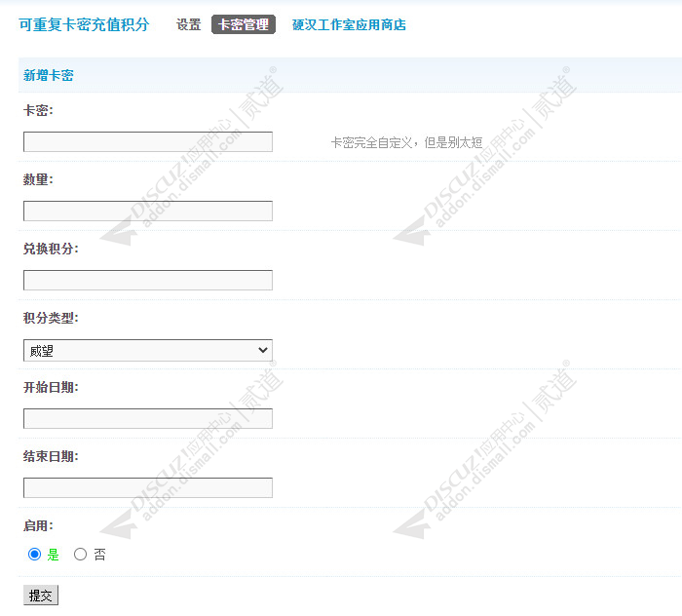This screenshot has width=682, height=616.
Task: Click the 积分类型 label
Action: [51, 318]
